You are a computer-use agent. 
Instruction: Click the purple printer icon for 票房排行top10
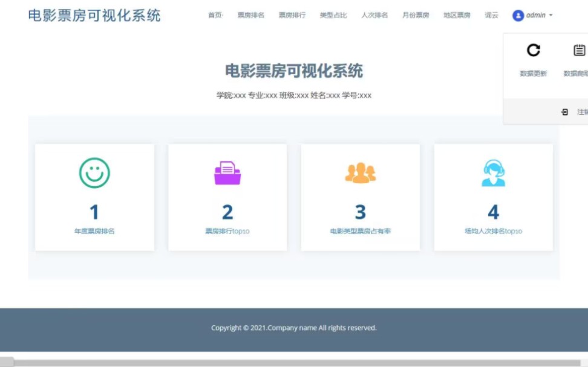tap(227, 172)
